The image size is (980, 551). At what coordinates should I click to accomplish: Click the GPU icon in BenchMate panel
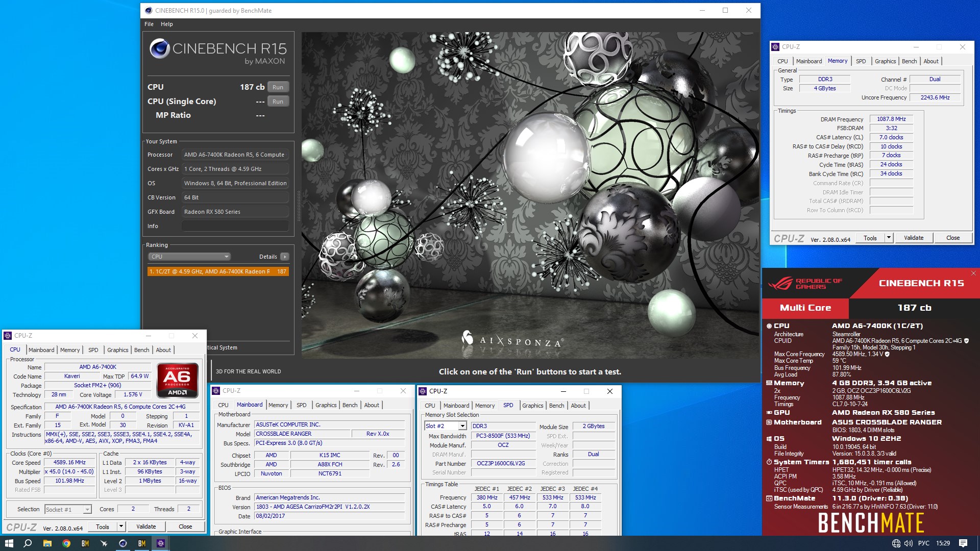769,412
